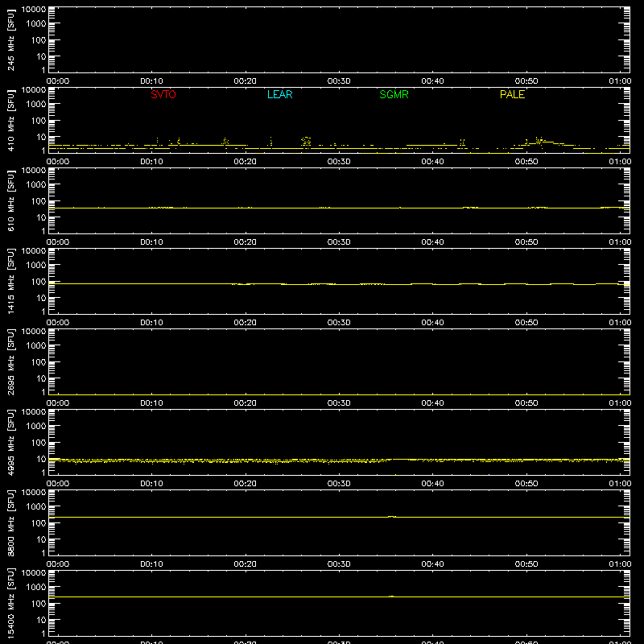Click the 245 MHz [SFU] axis title
Screen dimensions: 644x644
(10, 39)
